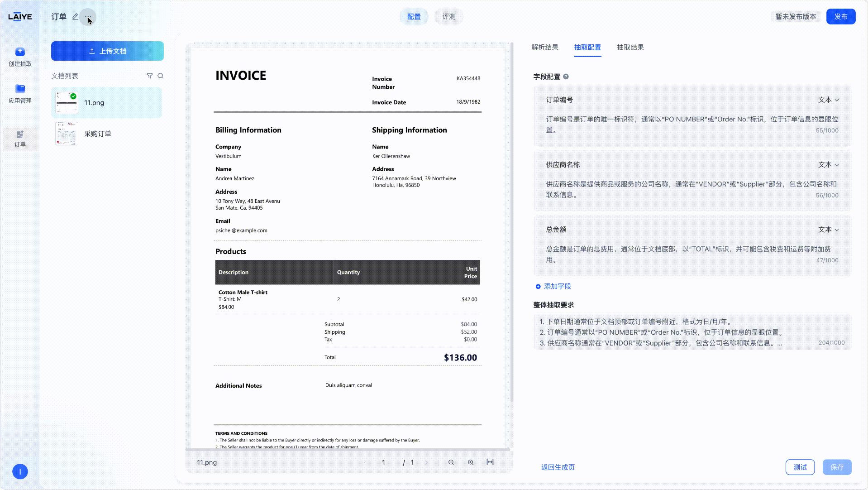
Task: Open type dropdown for 总金额 field
Action: (828, 230)
